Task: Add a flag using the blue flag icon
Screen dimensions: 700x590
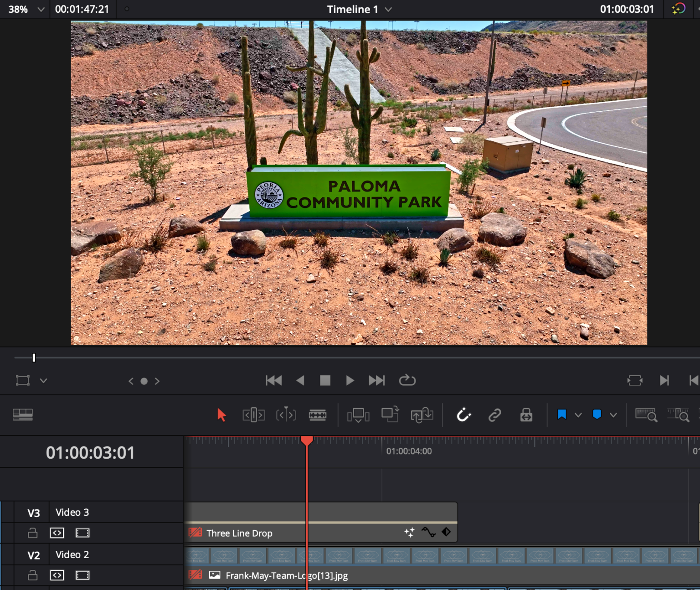Action: point(562,415)
